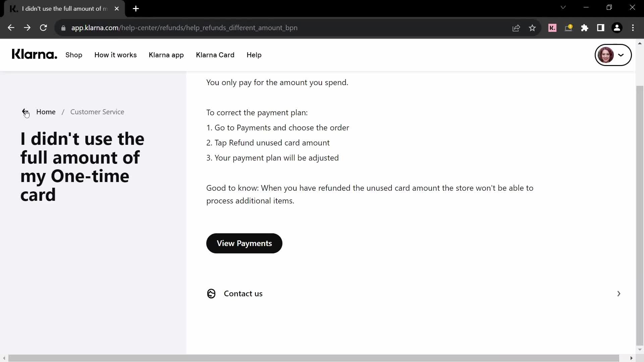Close the current Klarna tab
This screenshot has height=362, width=644.
[x=117, y=9]
